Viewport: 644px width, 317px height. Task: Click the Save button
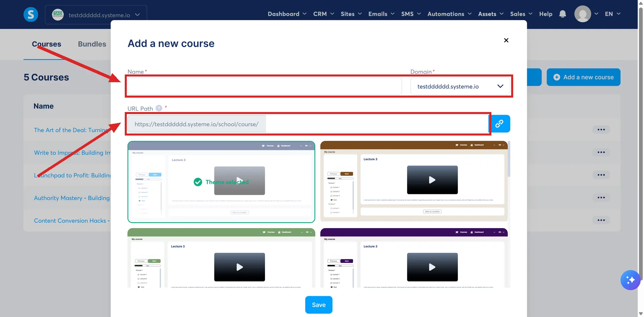(x=319, y=305)
